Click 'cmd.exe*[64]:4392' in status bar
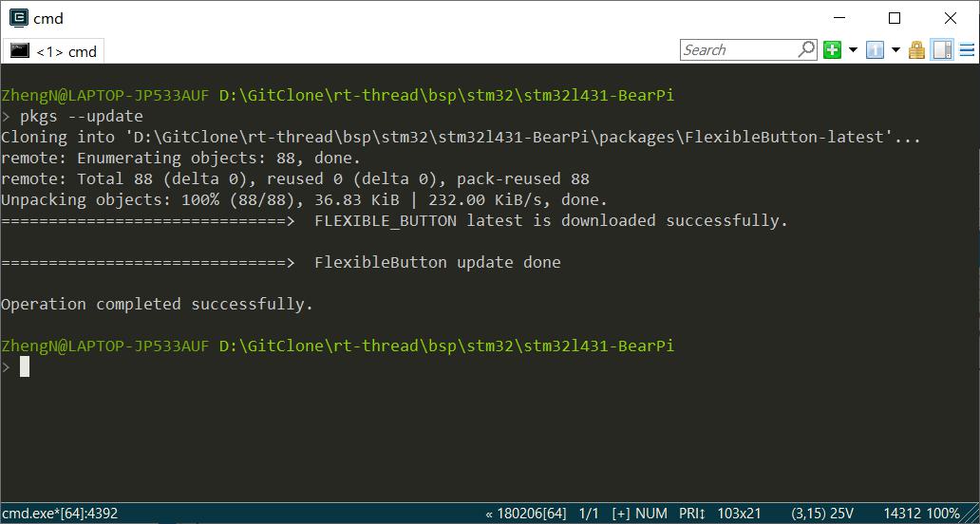 click(x=60, y=514)
